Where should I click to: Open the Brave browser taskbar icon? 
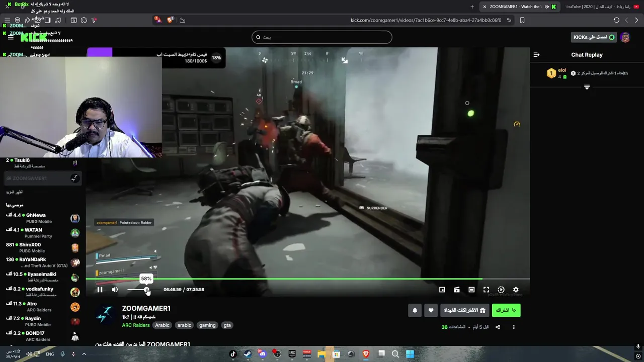pos(366,354)
